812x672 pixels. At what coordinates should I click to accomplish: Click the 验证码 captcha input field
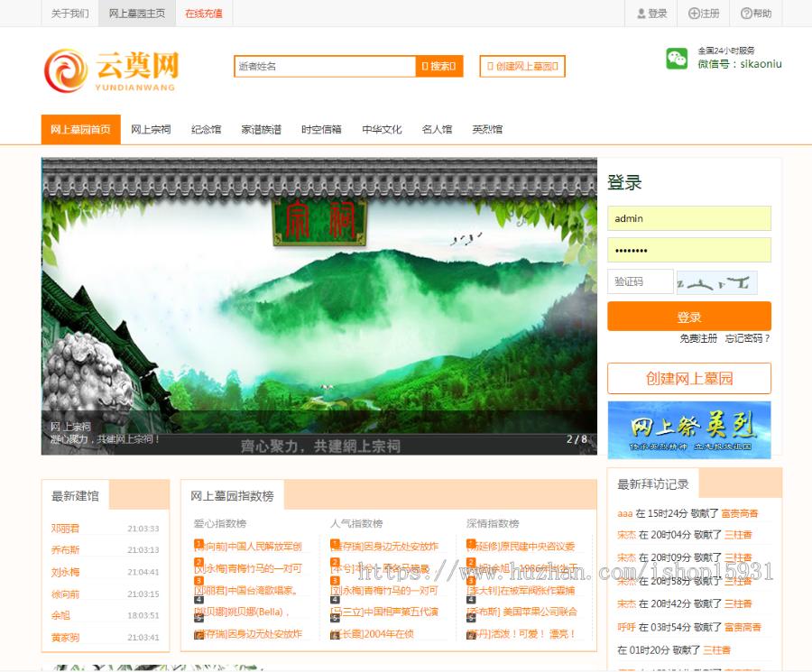(640, 281)
